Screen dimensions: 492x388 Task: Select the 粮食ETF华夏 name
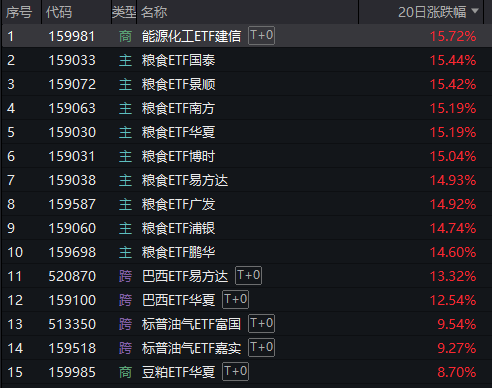click(178, 132)
